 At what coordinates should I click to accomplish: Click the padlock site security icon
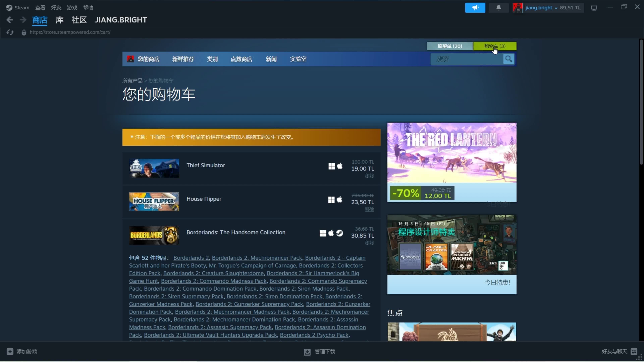24,32
